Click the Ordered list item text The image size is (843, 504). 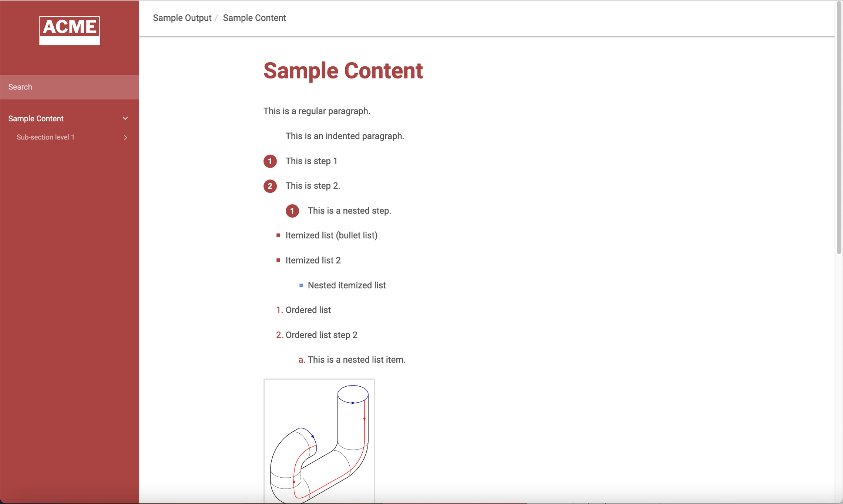(x=308, y=310)
